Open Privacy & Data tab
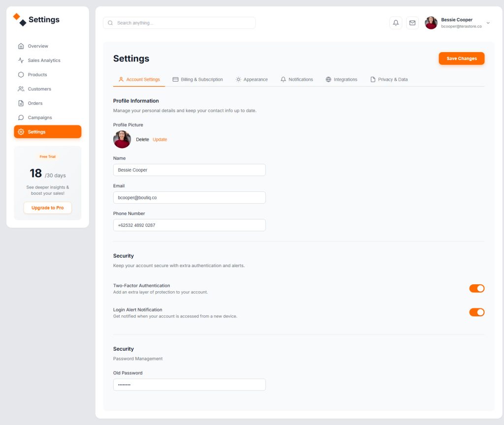 pyautogui.click(x=389, y=79)
